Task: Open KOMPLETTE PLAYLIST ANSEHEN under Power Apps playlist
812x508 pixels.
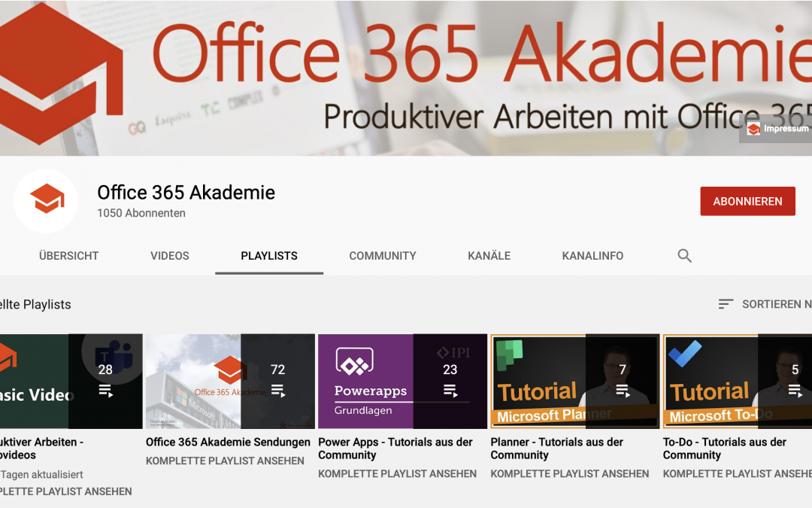Action: pyautogui.click(x=398, y=473)
